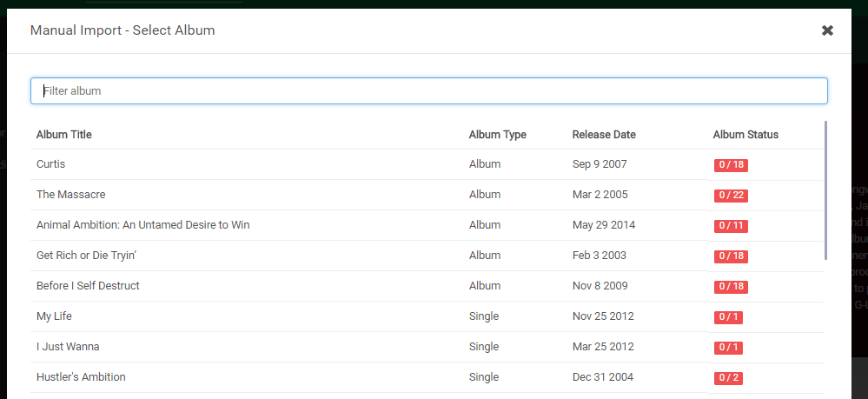Click the Sep 9 2007 release date
The image size is (868, 399).
tap(600, 164)
